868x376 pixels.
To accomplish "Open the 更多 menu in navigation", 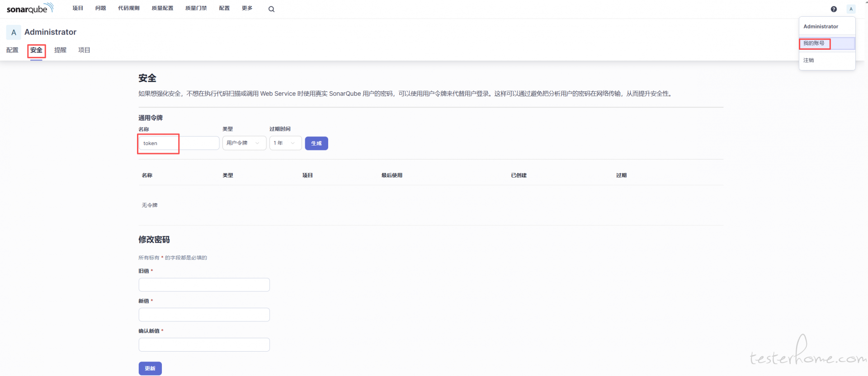I will [x=247, y=9].
